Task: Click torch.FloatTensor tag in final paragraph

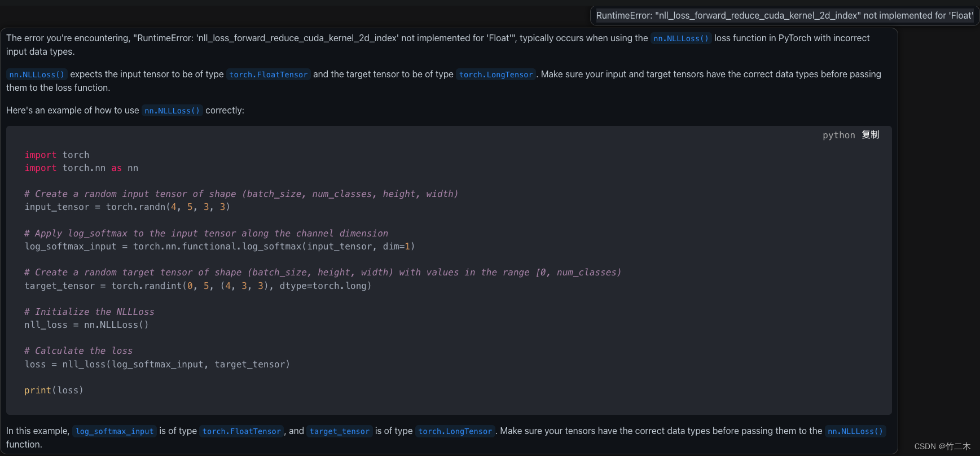Action: coord(241,431)
